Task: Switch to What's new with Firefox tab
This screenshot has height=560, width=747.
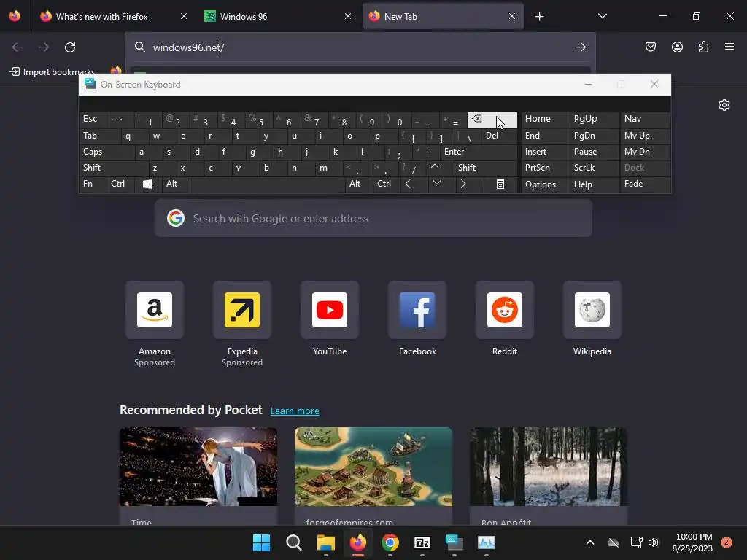Action: pos(113,17)
